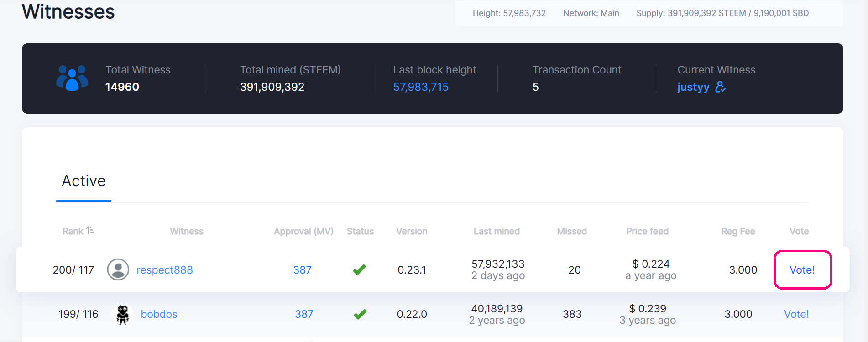This screenshot has height=342, width=868.
Task: Open the respect888 witness page
Action: (165, 270)
